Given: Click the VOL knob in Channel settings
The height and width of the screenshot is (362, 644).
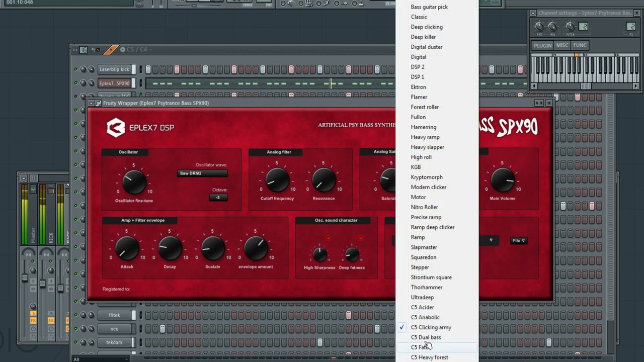Looking at the screenshot, I should click(x=552, y=27).
